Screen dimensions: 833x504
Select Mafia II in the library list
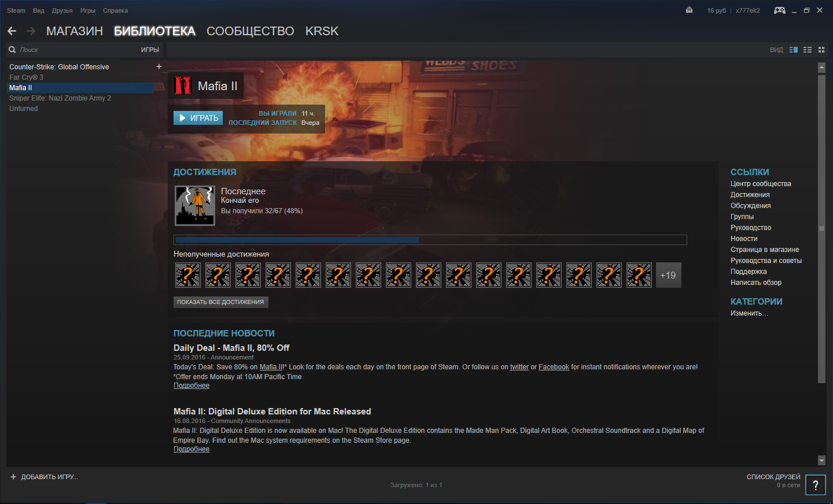(81, 88)
